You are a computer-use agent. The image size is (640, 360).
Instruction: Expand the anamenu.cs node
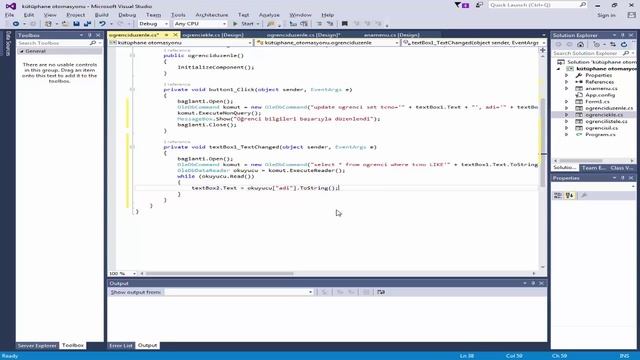[x=566, y=89]
